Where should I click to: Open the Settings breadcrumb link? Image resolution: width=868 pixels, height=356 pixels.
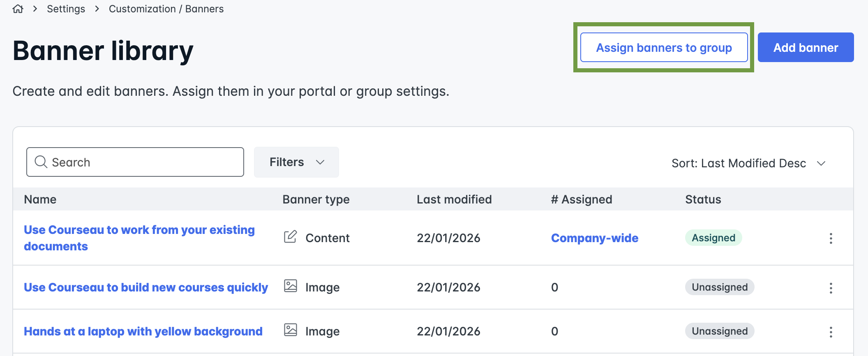pos(66,9)
